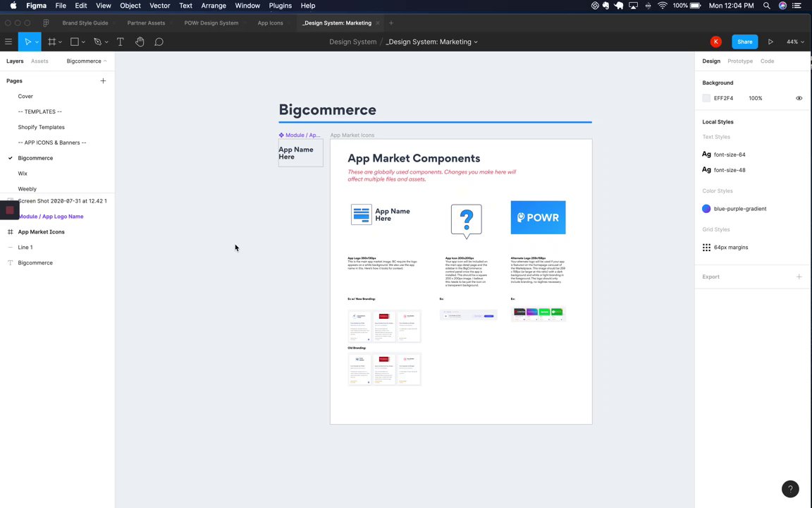Collapse the Bigcommerce pages dropdown
This screenshot has width=812, height=508.
click(x=87, y=61)
